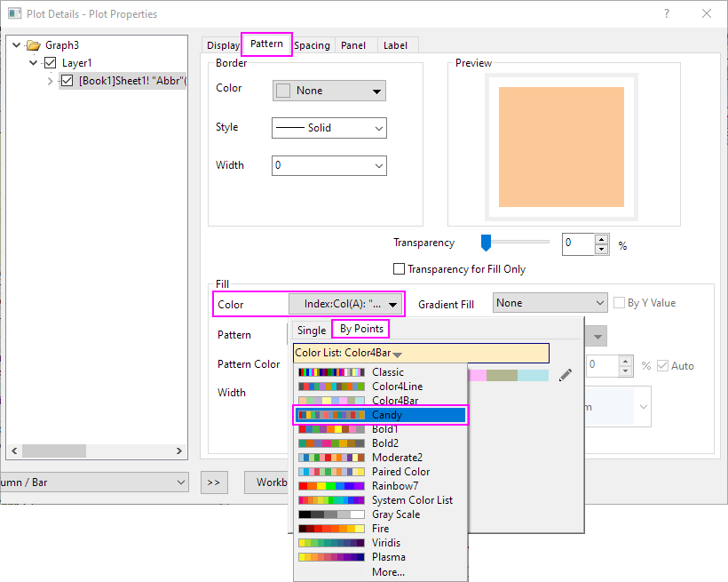The height and width of the screenshot is (582, 728).
Task: Open the Label tab
Action: coord(395,45)
